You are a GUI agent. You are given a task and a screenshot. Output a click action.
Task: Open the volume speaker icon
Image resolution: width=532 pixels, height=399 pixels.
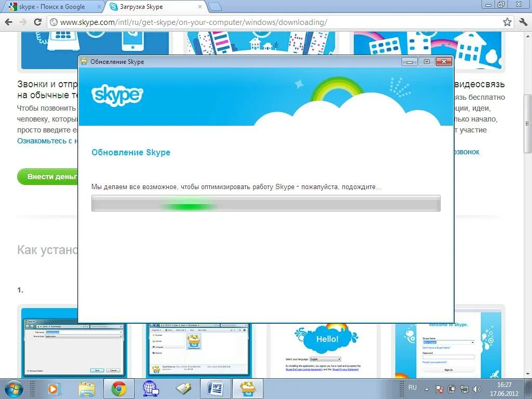[477, 389]
